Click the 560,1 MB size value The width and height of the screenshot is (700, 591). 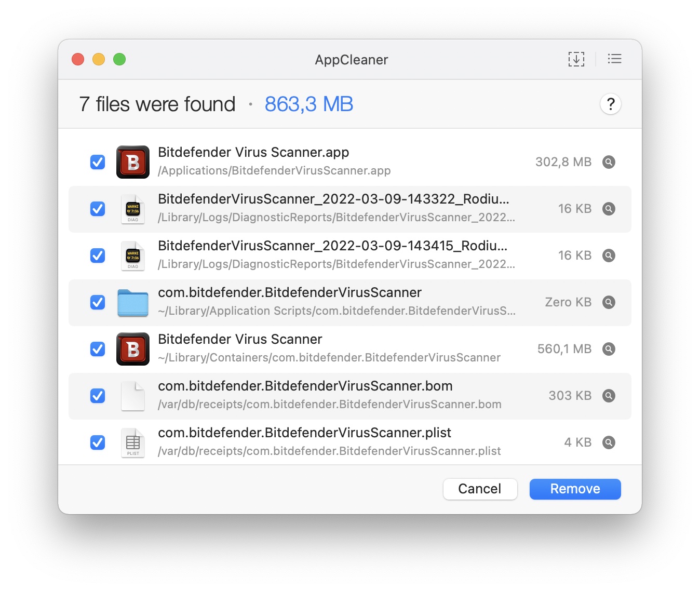(x=564, y=349)
